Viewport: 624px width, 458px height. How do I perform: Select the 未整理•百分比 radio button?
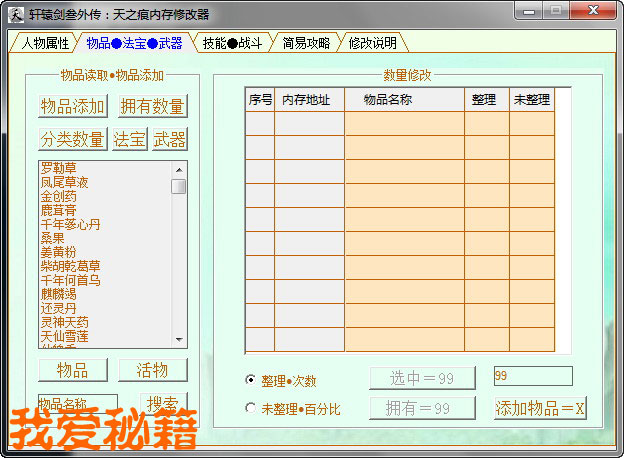coord(250,408)
